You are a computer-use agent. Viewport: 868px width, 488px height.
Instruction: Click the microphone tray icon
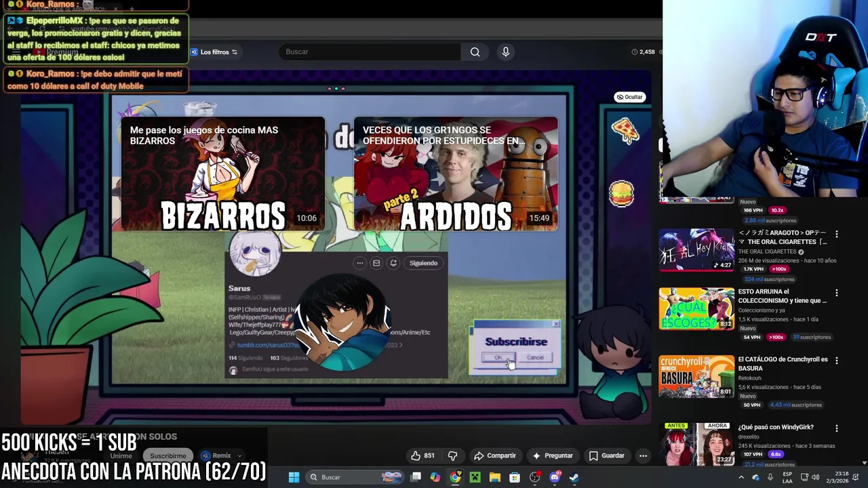770,477
